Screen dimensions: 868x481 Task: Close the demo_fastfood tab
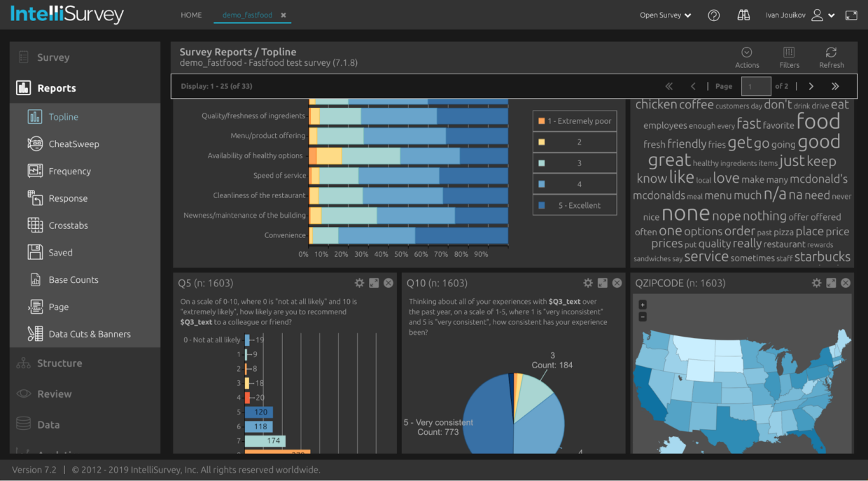click(283, 15)
